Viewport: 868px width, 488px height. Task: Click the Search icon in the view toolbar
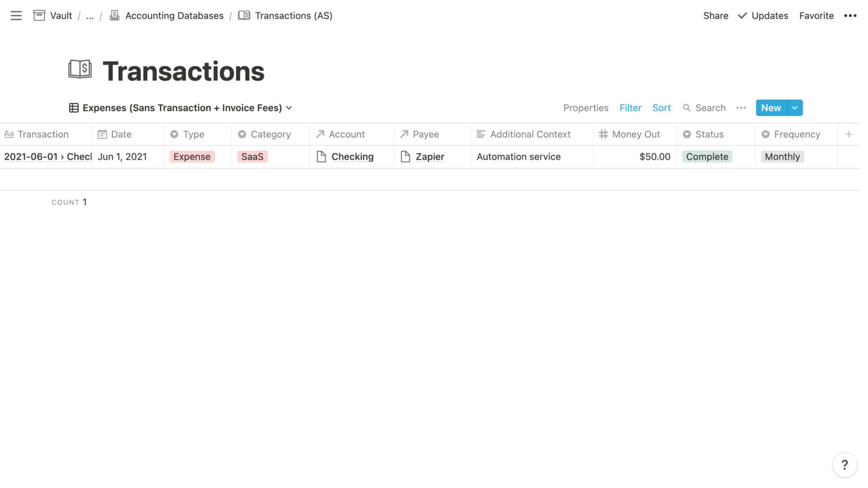[x=687, y=108]
